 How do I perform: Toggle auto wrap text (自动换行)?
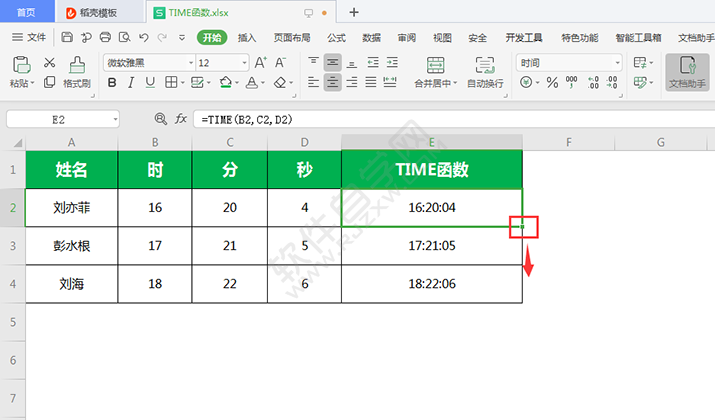point(485,72)
